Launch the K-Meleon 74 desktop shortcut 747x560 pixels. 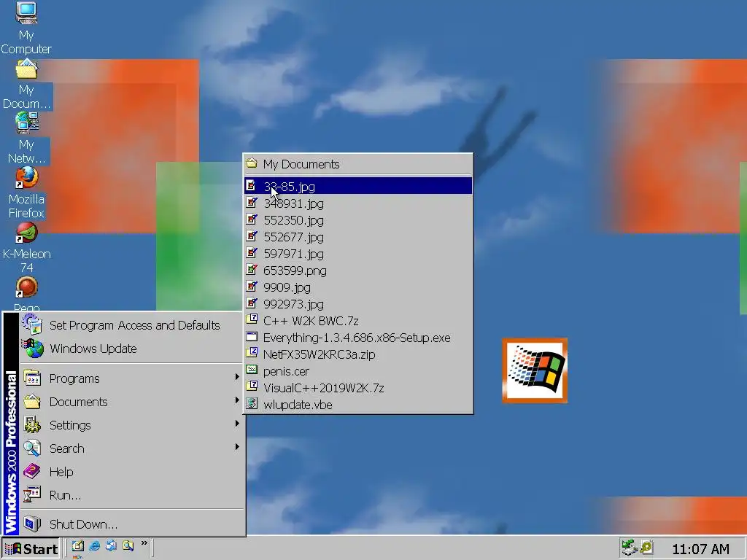click(x=26, y=248)
